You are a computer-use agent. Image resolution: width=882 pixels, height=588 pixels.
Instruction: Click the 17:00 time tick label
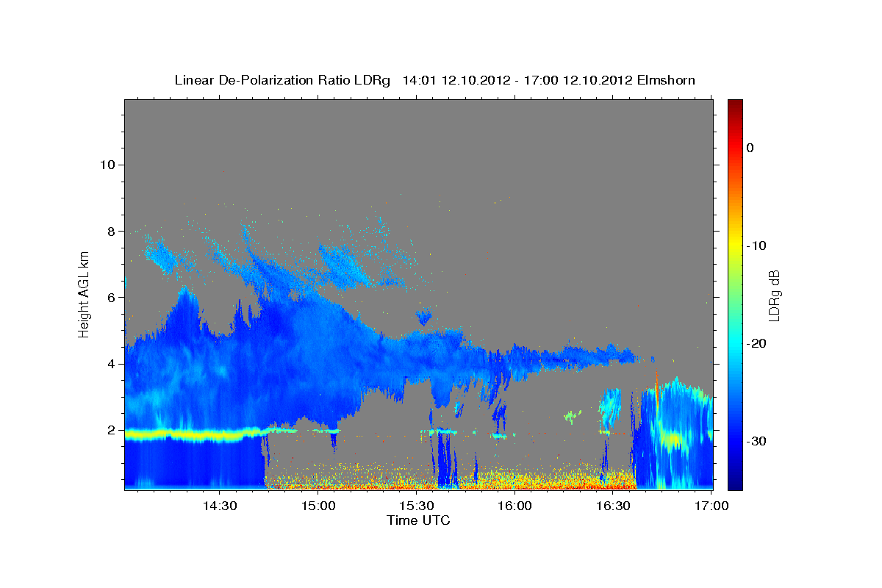711,506
